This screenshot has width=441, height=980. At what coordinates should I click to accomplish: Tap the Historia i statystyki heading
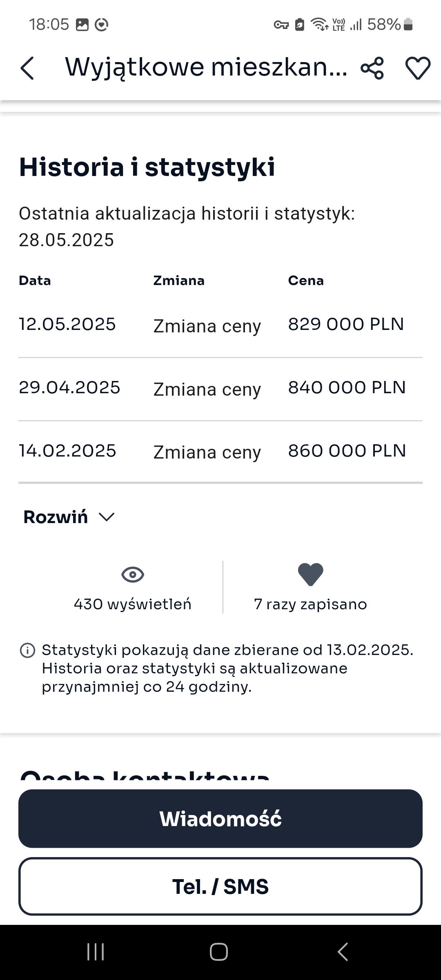pos(147,167)
